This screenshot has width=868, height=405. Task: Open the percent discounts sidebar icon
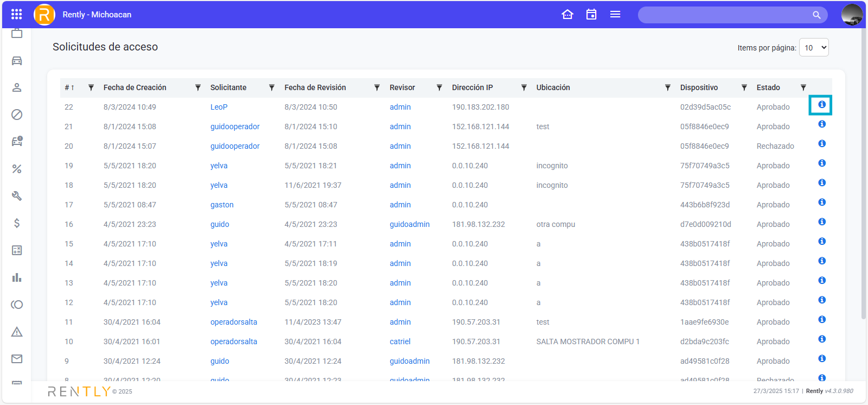coord(17,169)
